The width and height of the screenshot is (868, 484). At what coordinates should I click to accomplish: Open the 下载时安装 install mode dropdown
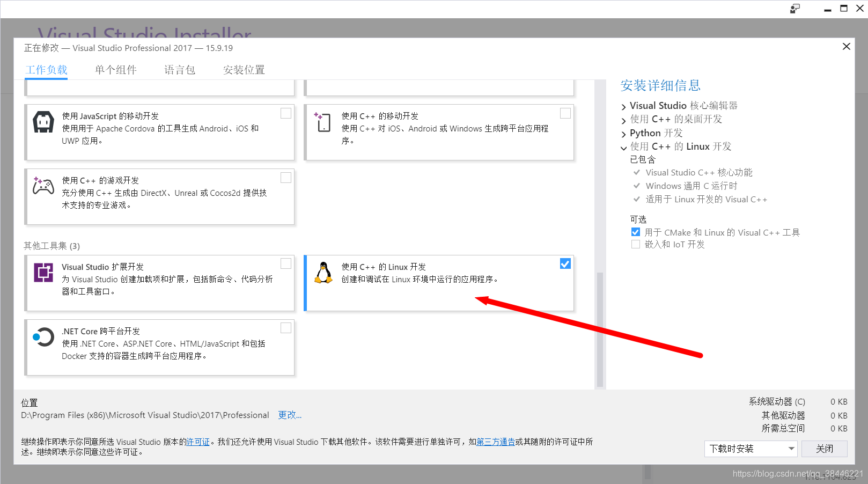(x=751, y=449)
